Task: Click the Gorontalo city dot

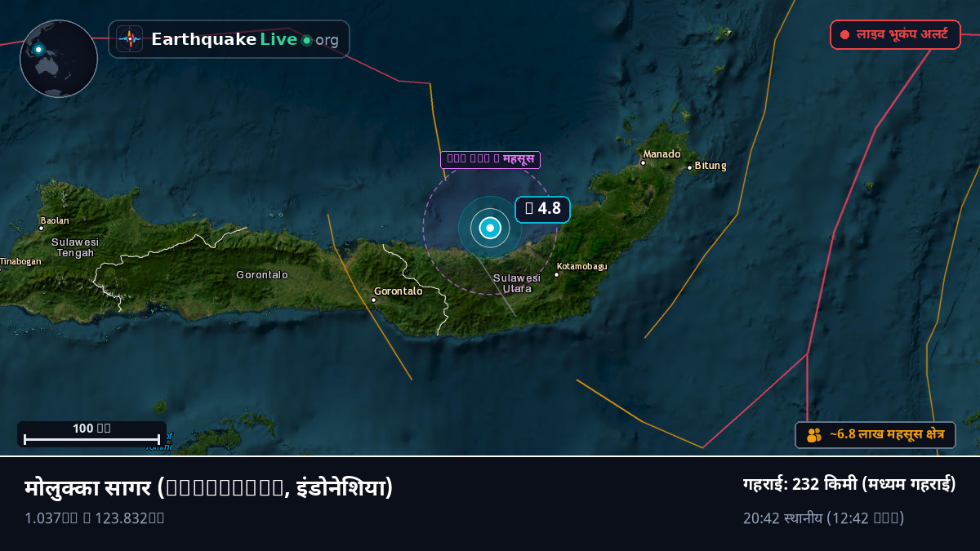Action: 373,300
